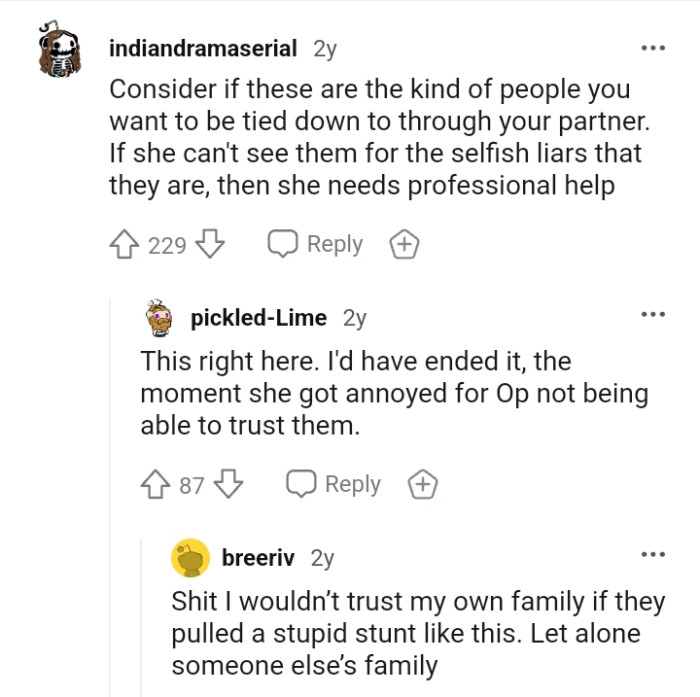The image size is (700, 697).
Task: Open pickled-Lime's avatar profile
Action: (x=160, y=319)
